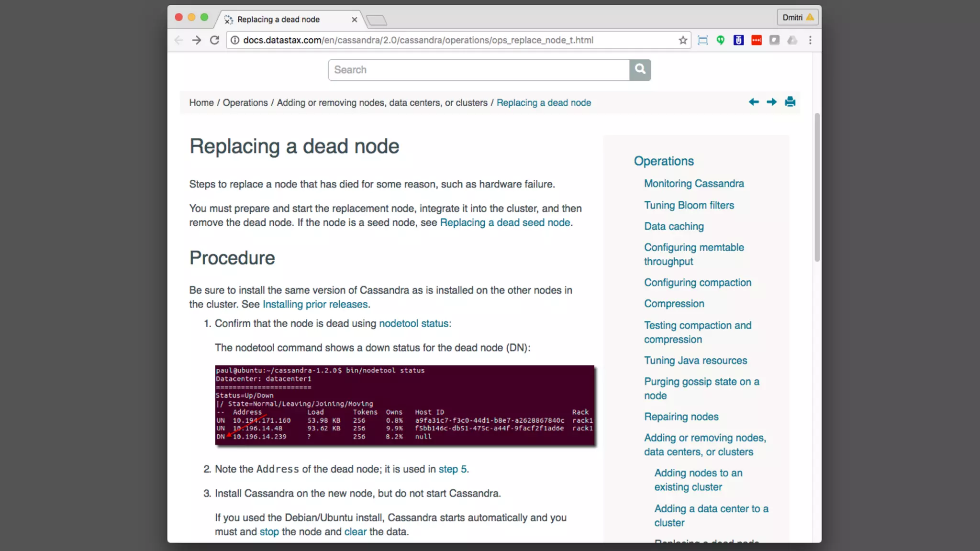Open a new browser tab
The image size is (980, 551).
[x=377, y=20]
